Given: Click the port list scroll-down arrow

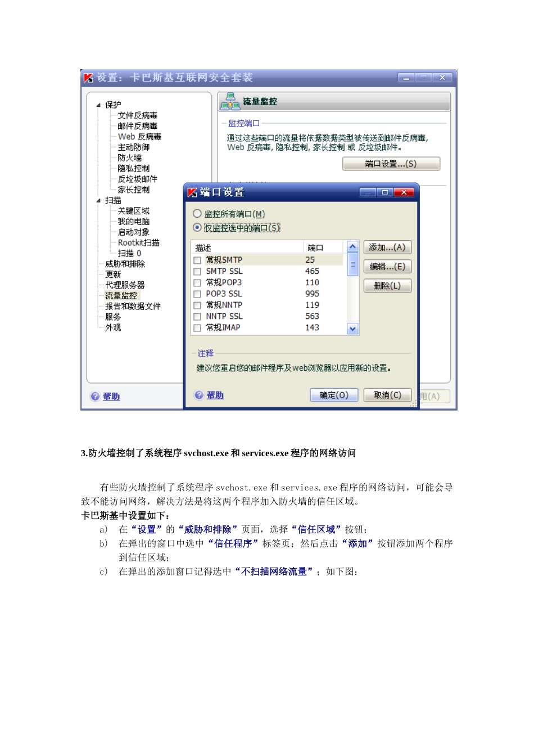Looking at the screenshot, I should tap(353, 329).
